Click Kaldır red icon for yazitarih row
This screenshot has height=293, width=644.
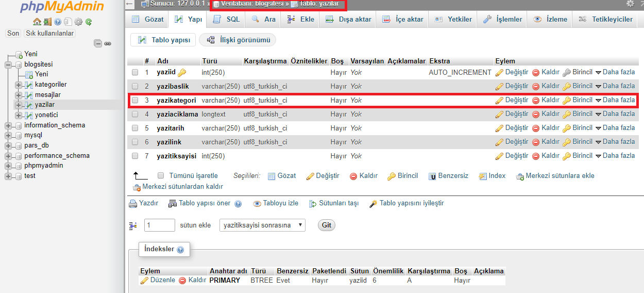point(546,128)
